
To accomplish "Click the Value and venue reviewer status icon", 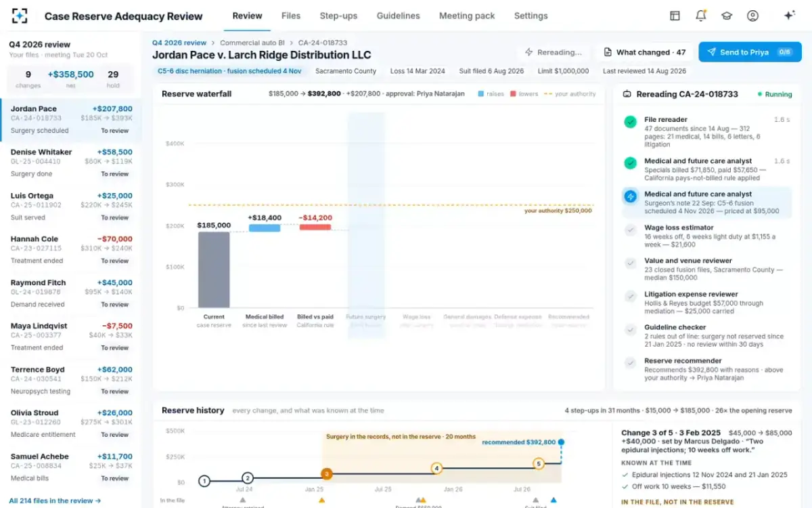I will pos(631,263).
